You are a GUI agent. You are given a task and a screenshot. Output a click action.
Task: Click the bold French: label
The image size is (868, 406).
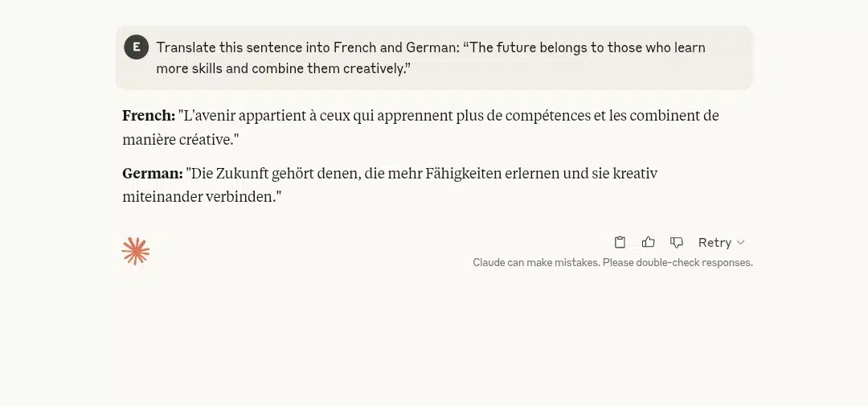point(149,116)
